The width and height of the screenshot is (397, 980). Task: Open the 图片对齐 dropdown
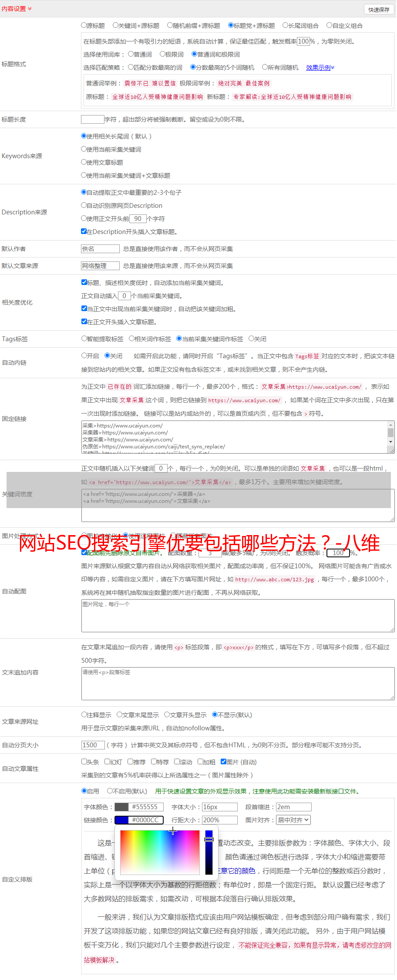click(x=293, y=820)
